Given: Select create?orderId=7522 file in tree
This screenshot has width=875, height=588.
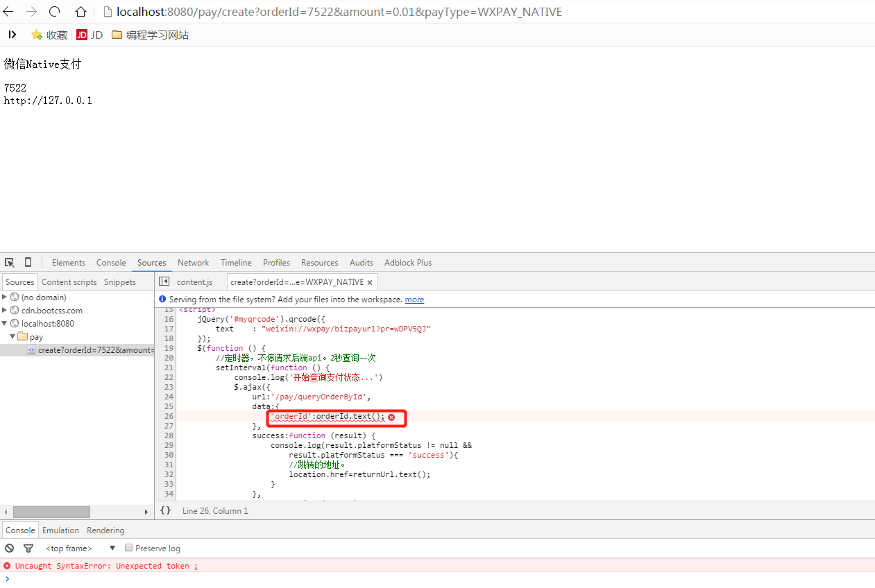Looking at the screenshot, I should (x=96, y=350).
